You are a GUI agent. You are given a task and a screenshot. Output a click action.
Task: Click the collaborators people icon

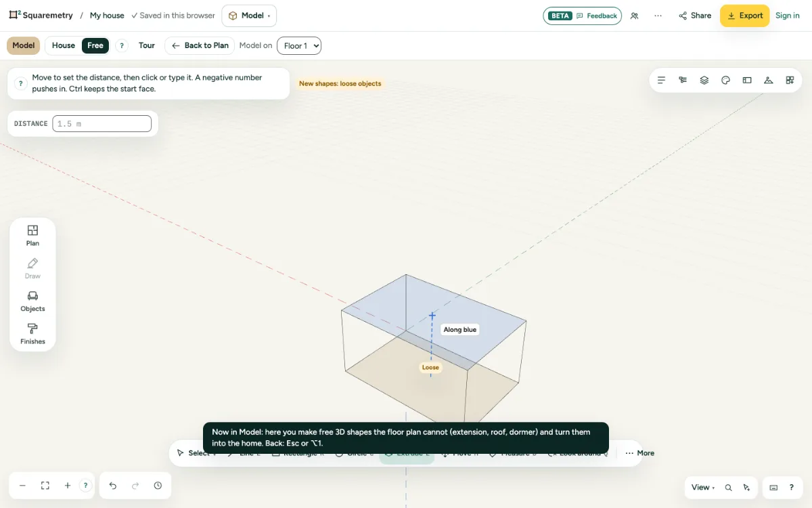pyautogui.click(x=634, y=16)
